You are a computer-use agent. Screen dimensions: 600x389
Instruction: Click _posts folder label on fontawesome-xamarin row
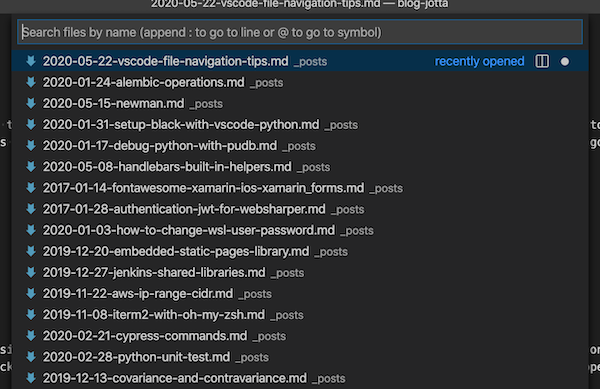(386, 189)
